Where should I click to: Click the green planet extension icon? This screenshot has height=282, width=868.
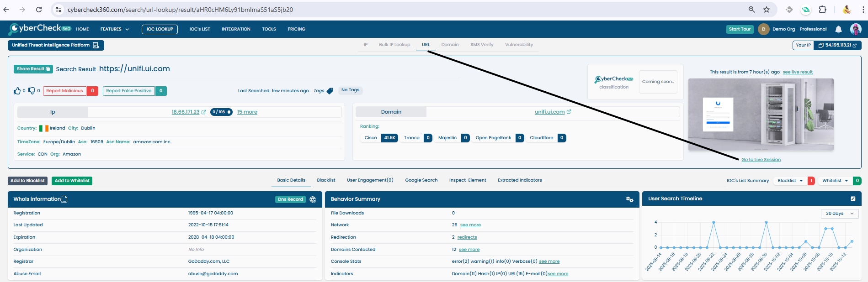[x=806, y=10]
